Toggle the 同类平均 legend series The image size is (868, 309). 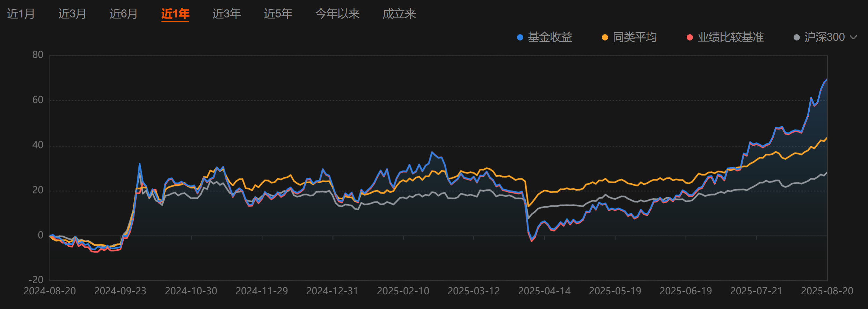click(635, 37)
